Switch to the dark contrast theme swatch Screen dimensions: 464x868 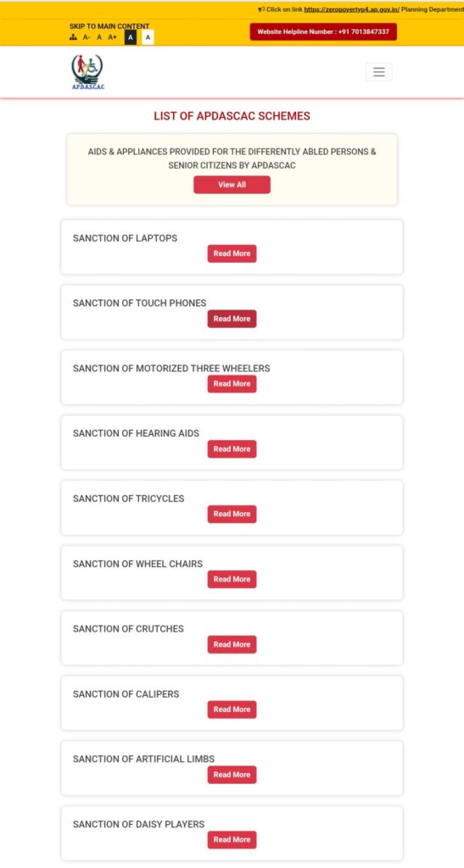[x=131, y=37]
